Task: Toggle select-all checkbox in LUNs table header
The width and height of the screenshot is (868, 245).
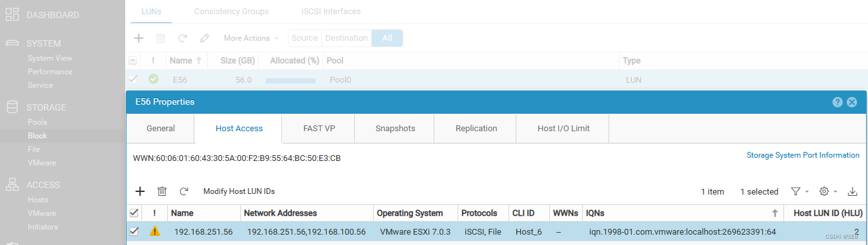Action: pos(133,60)
